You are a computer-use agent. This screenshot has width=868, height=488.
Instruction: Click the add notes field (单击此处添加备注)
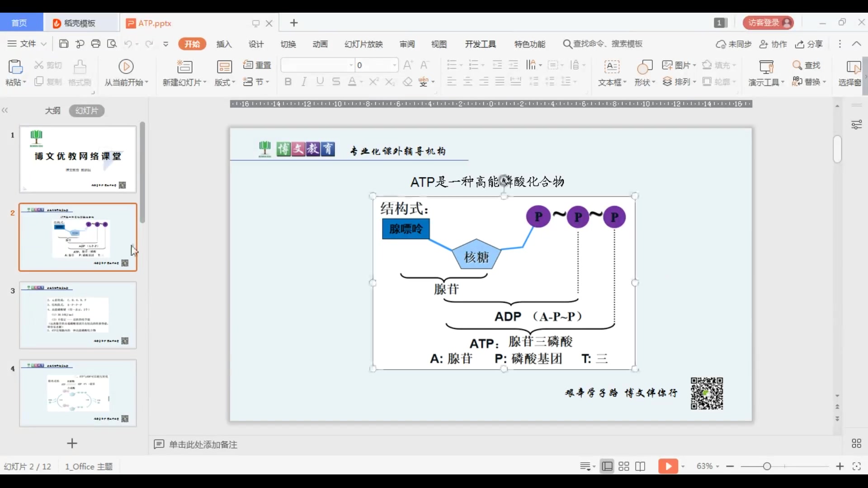point(203,445)
